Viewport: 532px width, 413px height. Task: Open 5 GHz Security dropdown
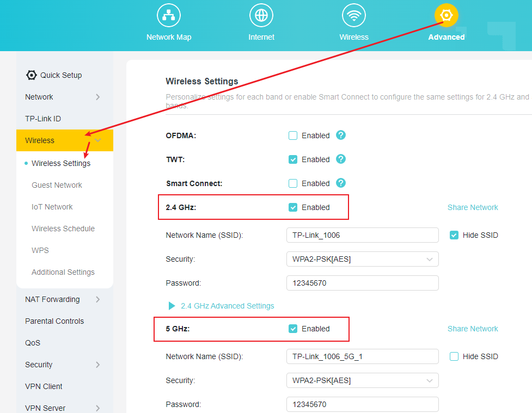tap(362, 380)
